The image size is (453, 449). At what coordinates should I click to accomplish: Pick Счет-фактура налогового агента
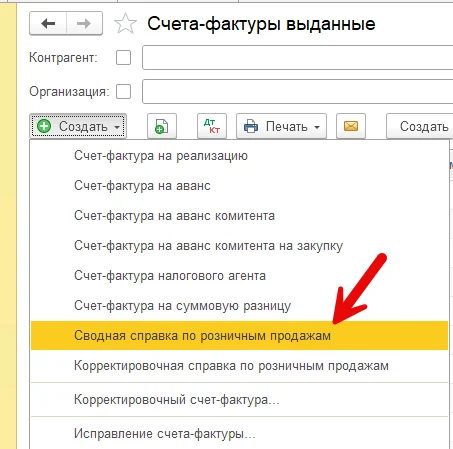pos(239,276)
